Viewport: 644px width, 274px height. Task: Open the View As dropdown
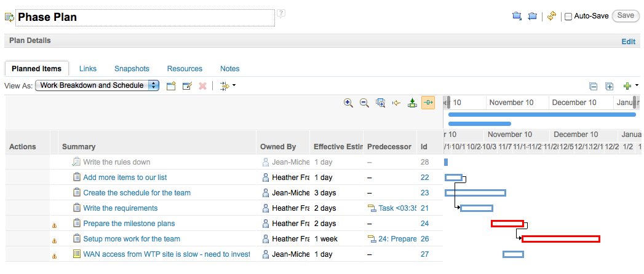point(97,85)
